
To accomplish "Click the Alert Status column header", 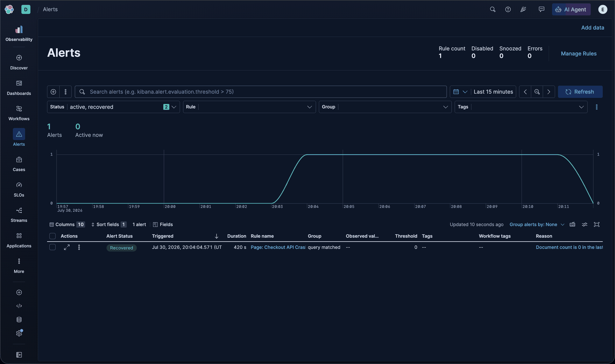I will pos(119,236).
